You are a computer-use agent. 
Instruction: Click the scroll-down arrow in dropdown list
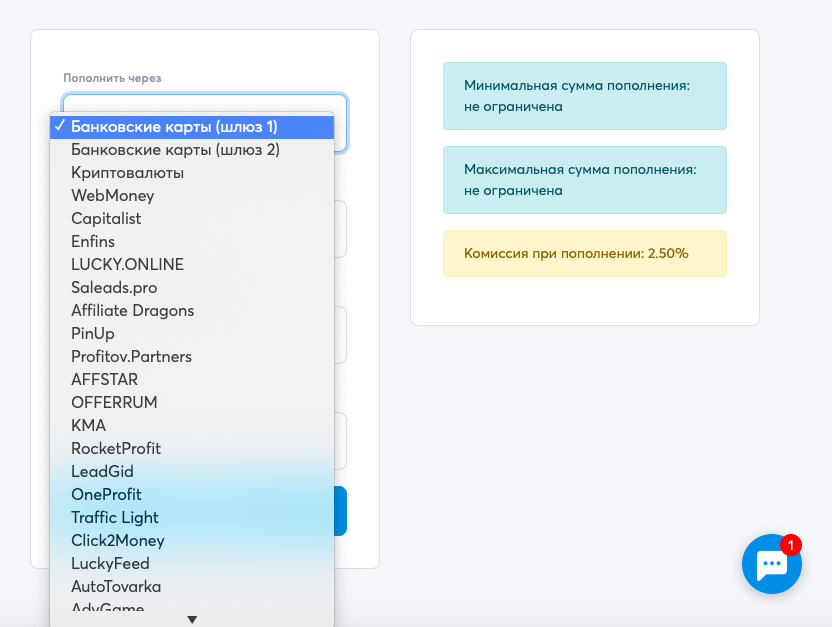click(x=192, y=620)
